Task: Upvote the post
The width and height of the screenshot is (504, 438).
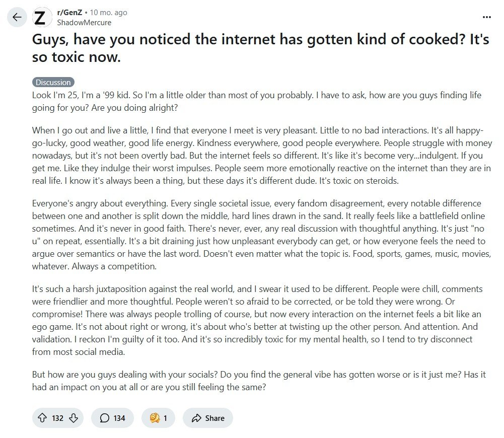Action: [42, 418]
